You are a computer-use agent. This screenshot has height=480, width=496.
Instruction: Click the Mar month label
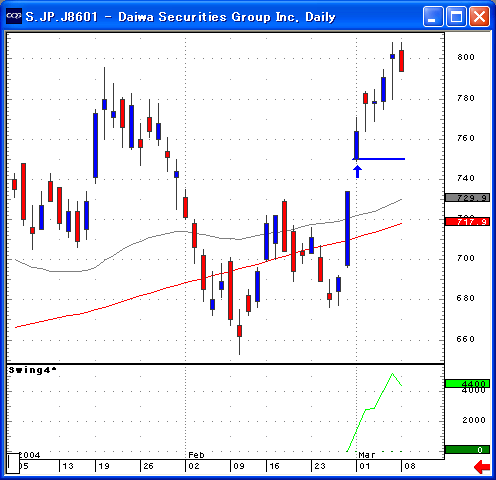point(367,455)
